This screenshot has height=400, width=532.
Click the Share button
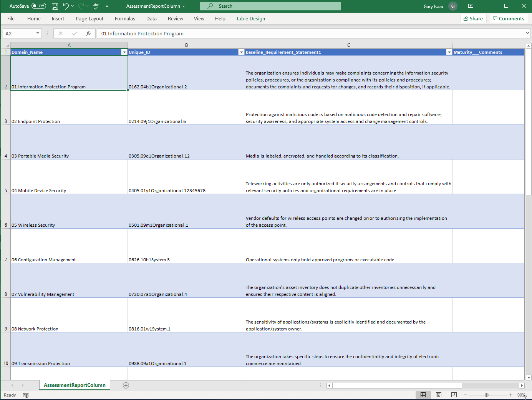click(x=473, y=18)
